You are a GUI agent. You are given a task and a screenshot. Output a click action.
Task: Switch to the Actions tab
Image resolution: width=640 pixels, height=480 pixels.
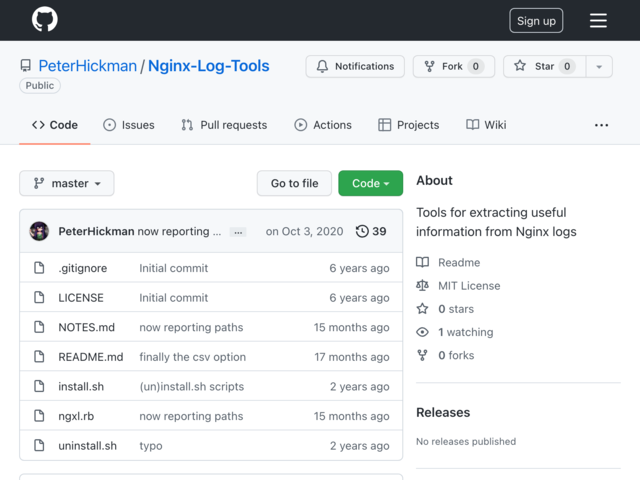323,125
